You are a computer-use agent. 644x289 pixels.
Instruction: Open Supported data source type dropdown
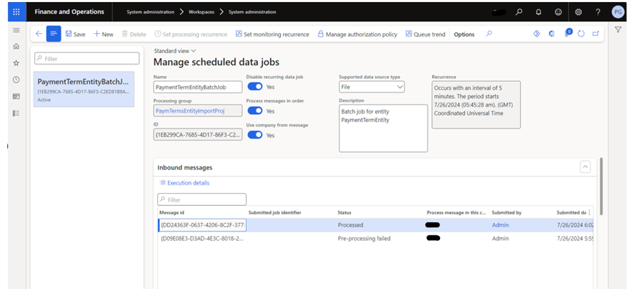click(x=372, y=87)
